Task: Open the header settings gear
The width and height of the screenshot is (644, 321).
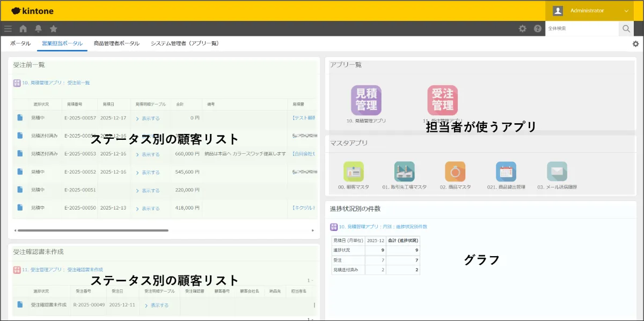Action: [x=522, y=28]
